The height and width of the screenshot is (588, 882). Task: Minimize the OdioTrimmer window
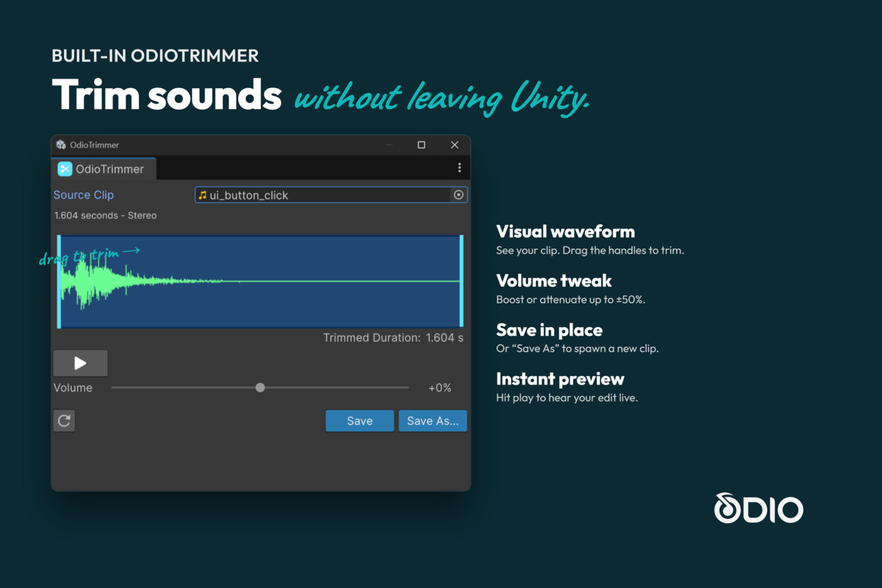pyautogui.click(x=389, y=145)
